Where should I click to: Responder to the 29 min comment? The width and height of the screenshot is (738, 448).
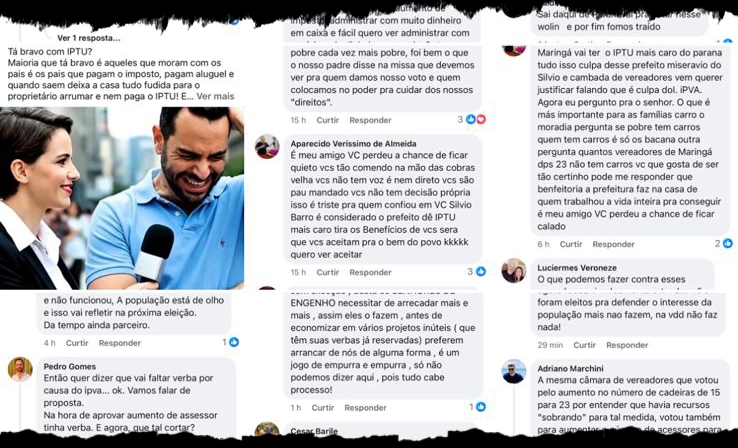pyautogui.click(x=627, y=345)
